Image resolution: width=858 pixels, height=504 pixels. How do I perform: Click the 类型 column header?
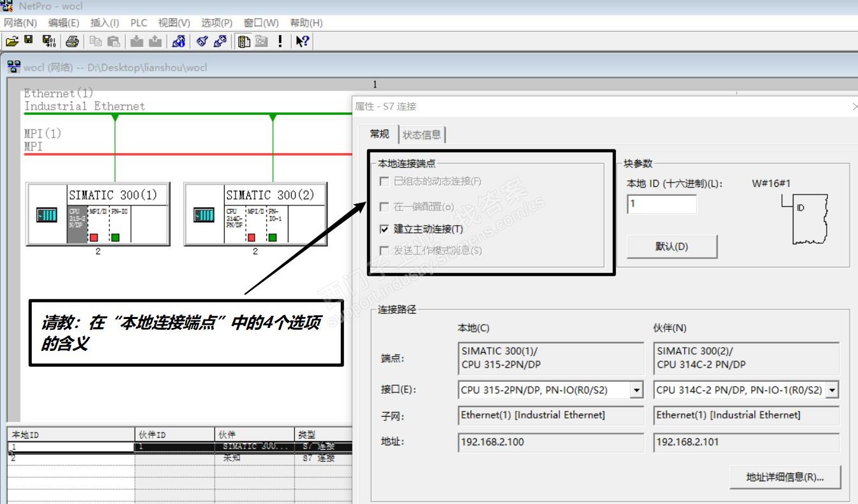[x=323, y=434]
